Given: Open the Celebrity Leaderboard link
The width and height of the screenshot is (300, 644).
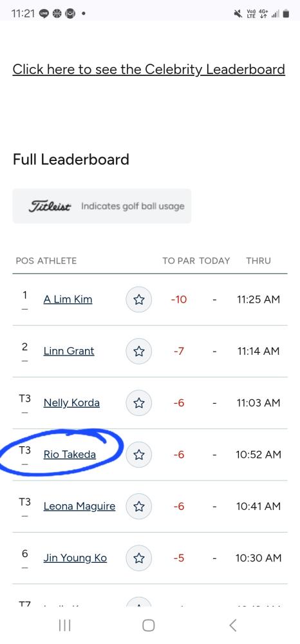Looking at the screenshot, I should click(x=149, y=70).
